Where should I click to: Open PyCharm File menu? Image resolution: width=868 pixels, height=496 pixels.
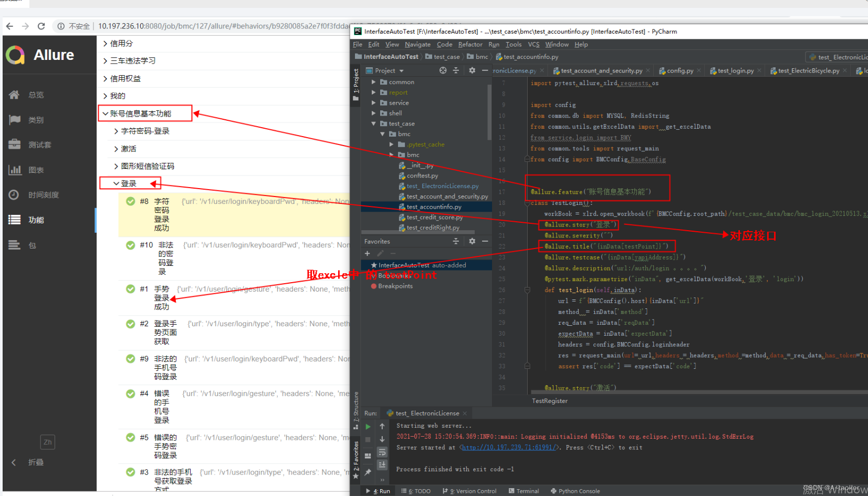pyautogui.click(x=358, y=45)
